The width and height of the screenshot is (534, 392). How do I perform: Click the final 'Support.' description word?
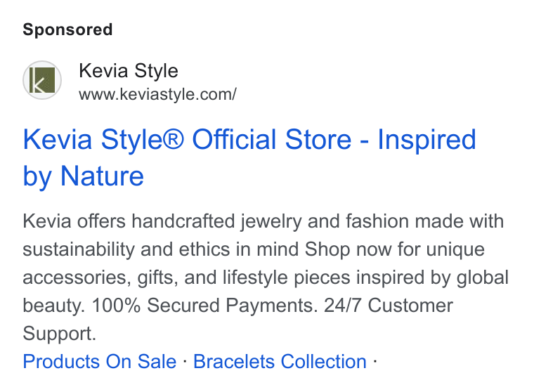click(x=60, y=333)
